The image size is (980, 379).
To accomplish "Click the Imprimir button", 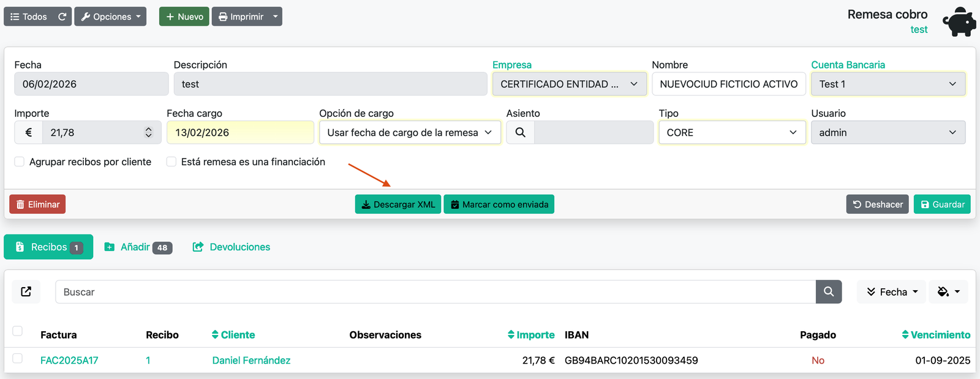I will tap(240, 17).
